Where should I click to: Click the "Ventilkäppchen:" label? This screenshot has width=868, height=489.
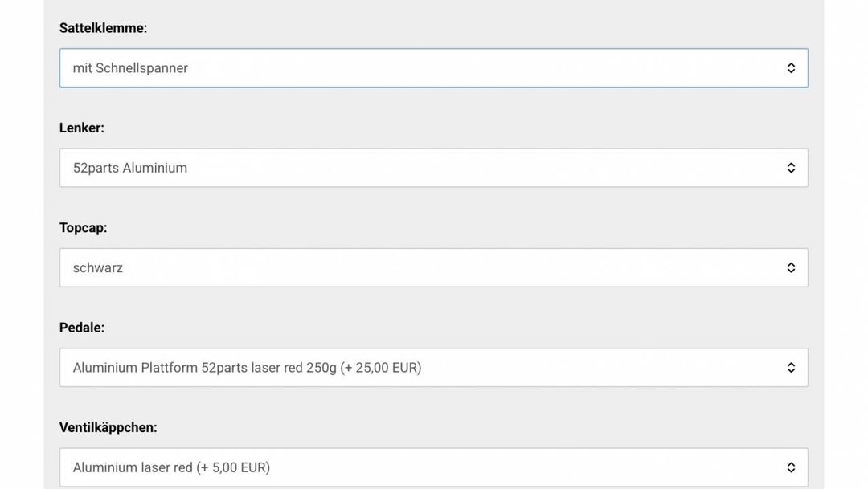[x=108, y=427]
